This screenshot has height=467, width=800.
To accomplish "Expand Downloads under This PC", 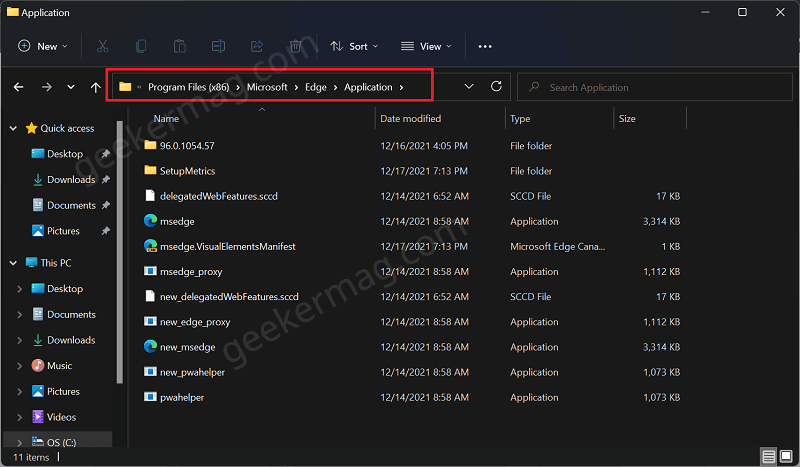I will pyautogui.click(x=19, y=340).
